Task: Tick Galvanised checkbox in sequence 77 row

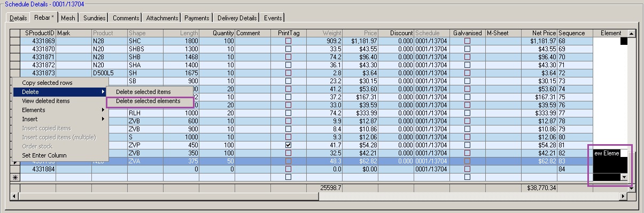Action: click(x=468, y=113)
